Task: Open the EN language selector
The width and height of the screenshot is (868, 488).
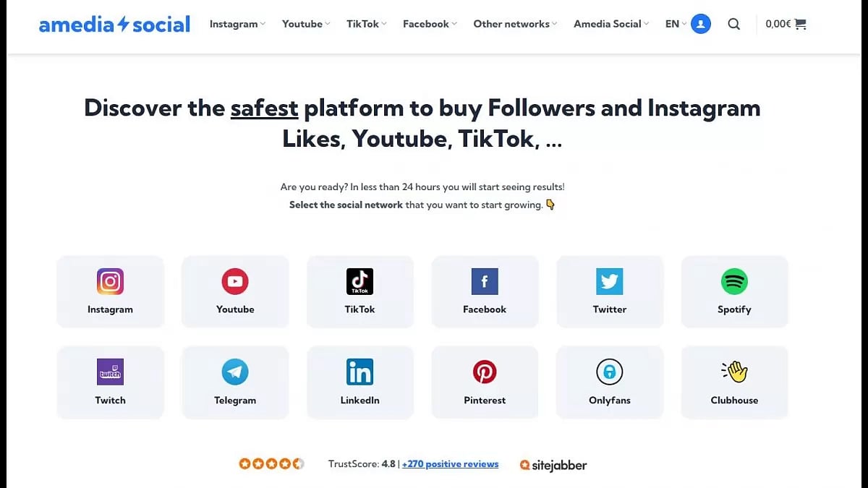Action: click(676, 24)
